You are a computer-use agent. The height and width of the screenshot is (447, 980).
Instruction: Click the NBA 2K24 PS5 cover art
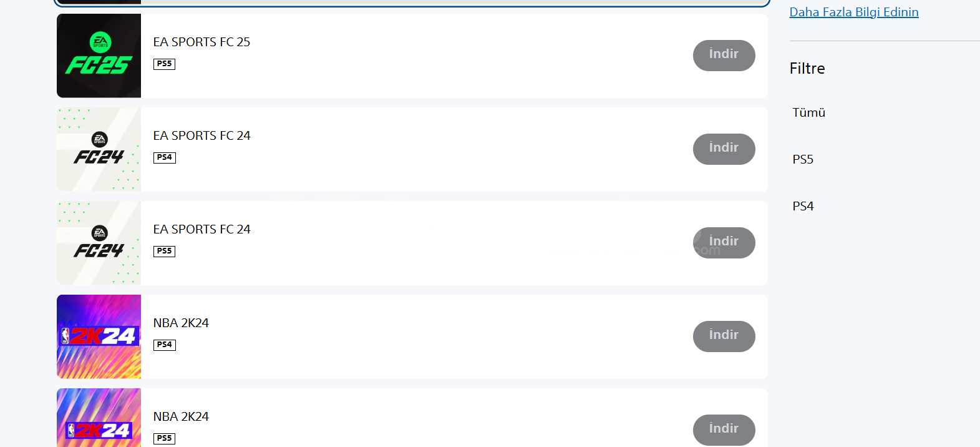99,418
